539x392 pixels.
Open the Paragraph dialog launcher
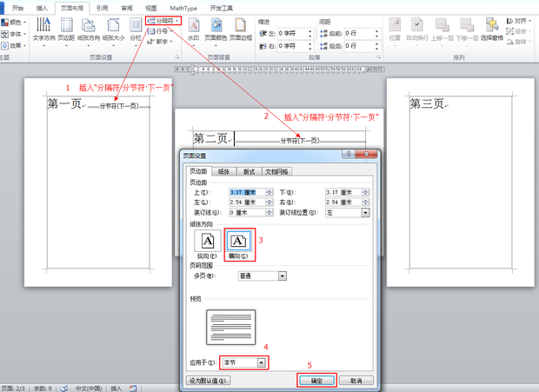(378, 57)
